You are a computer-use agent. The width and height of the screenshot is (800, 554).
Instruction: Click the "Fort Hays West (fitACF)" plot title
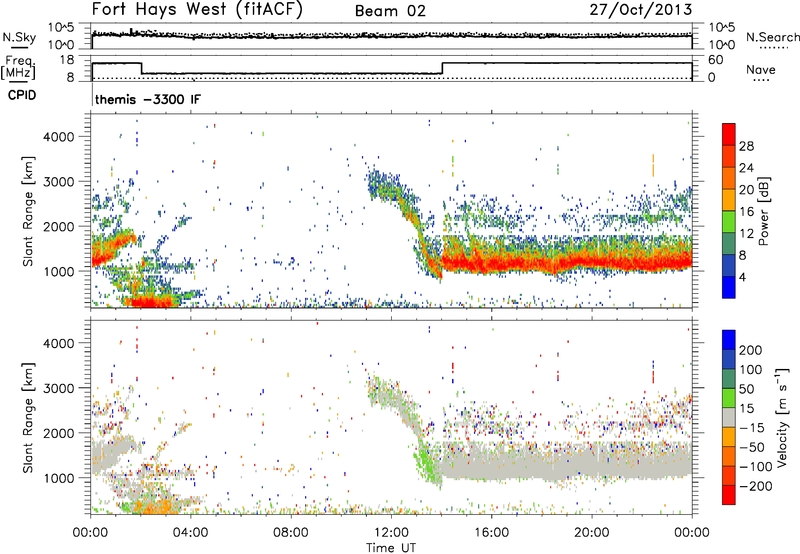pyautogui.click(x=197, y=9)
